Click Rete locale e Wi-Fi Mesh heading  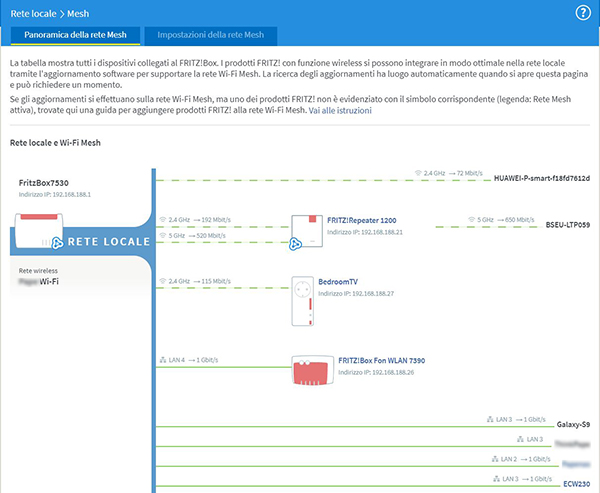tap(55, 143)
